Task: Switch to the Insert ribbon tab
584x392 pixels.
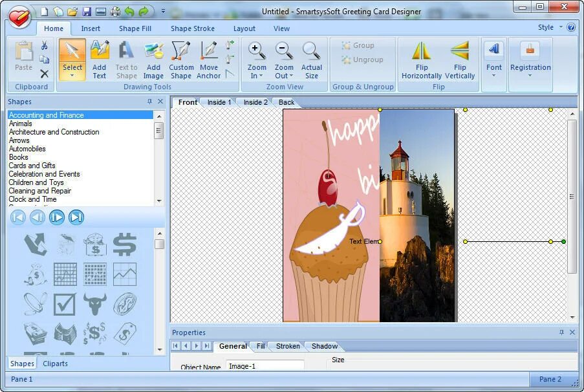Action: coord(91,28)
